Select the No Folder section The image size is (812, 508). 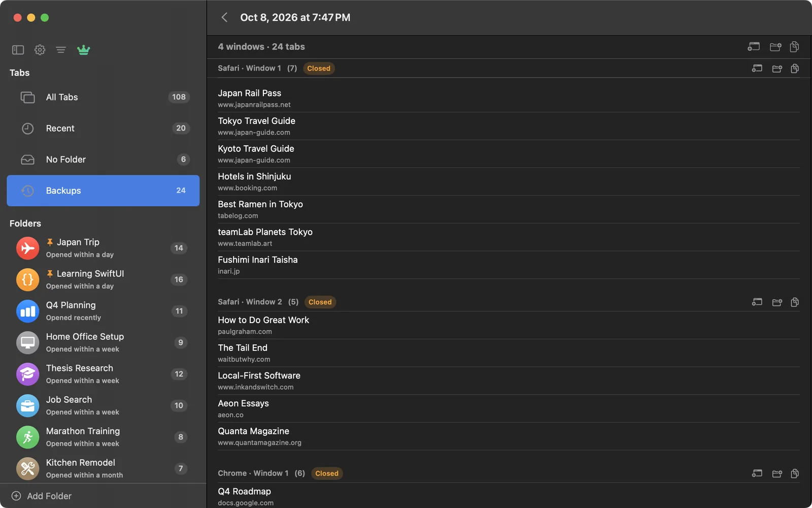(x=103, y=160)
